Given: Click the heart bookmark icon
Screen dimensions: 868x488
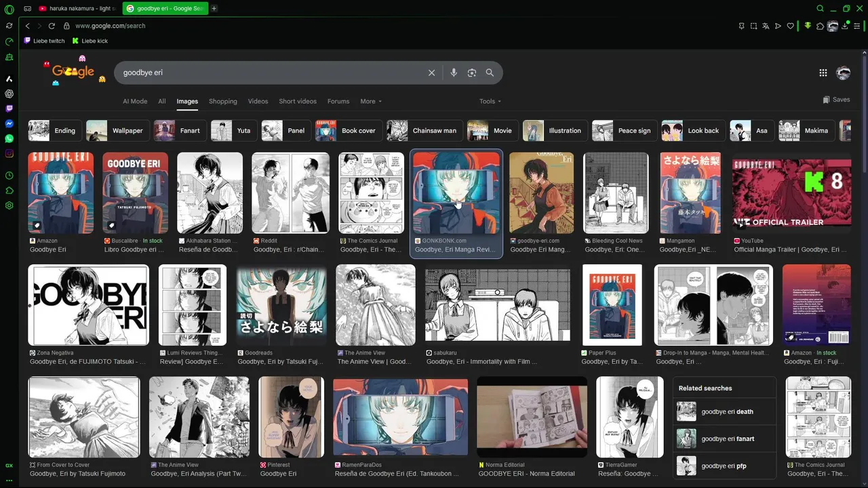Looking at the screenshot, I should [790, 26].
